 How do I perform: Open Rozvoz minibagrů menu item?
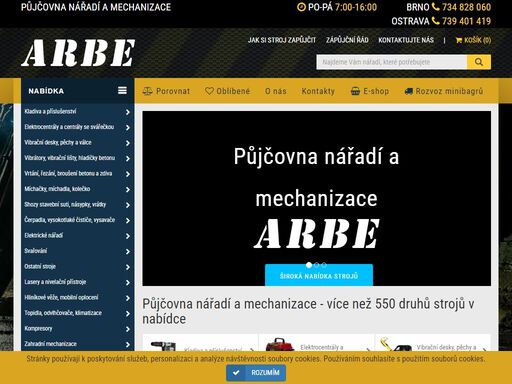tap(444, 91)
